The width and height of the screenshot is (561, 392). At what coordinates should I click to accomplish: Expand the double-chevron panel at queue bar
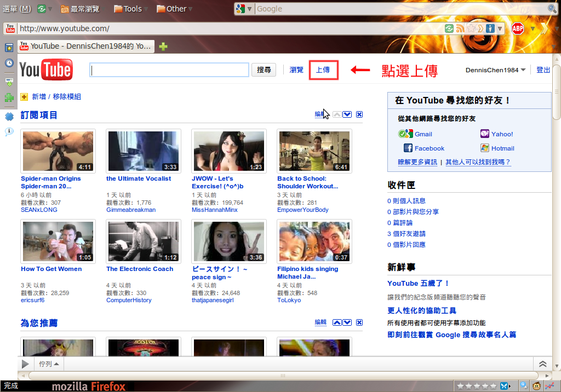coord(542,364)
